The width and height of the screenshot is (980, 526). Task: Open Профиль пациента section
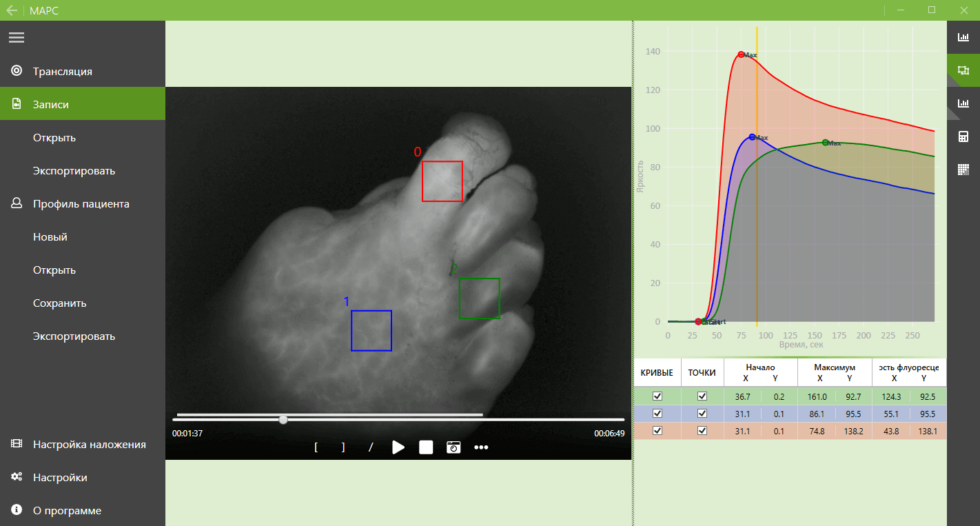[83, 203]
